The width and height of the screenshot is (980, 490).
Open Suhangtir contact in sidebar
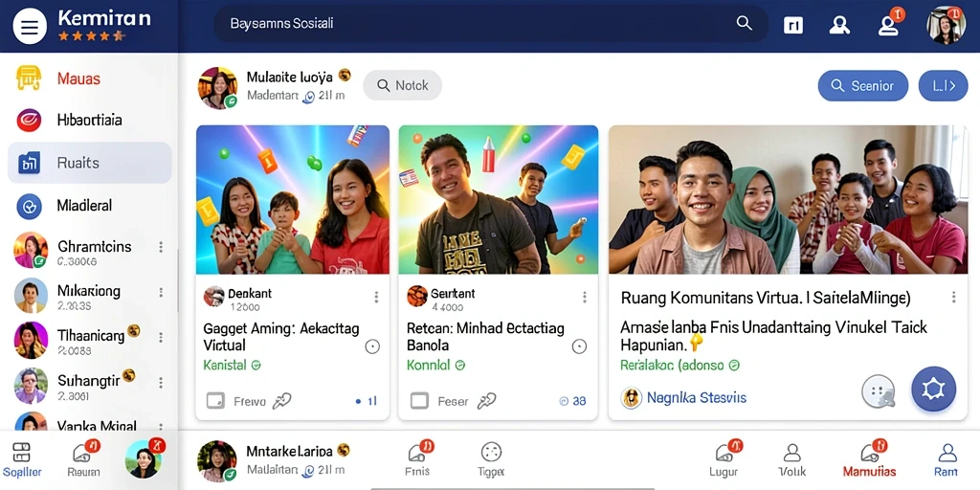click(x=89, y=386)
